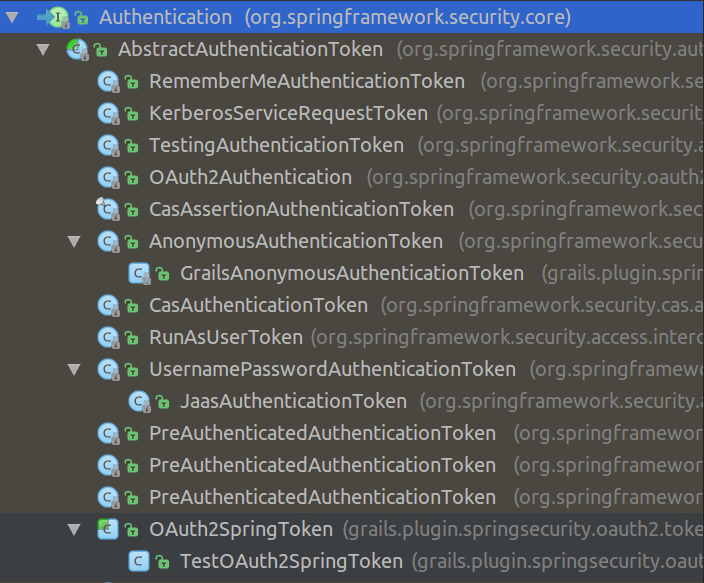Collapse the OAuth2SpringToken subtree
This screenshot has height=583, width=704.
point(74,529)
